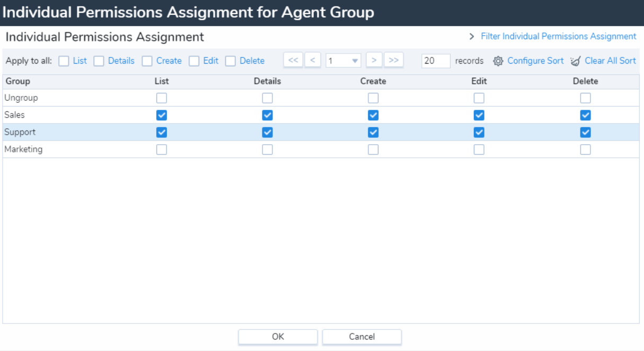Uncheck Details permission for Sales
The height and width of the screenshot is (351, 644).
pos(268,115)
